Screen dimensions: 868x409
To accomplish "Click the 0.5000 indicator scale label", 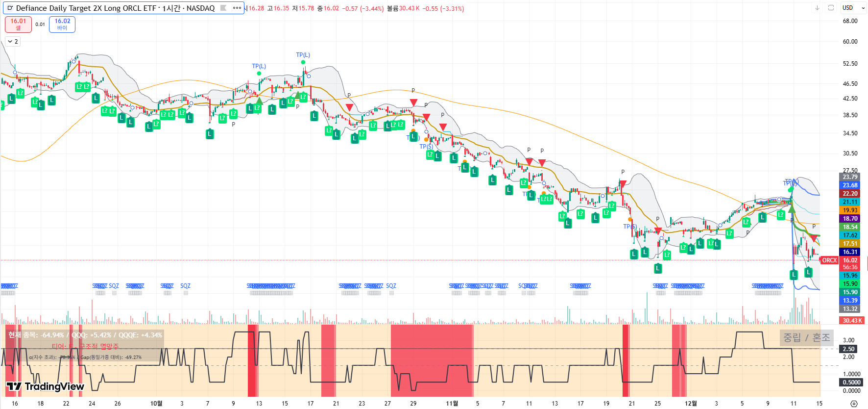I will tap(851, 383).
